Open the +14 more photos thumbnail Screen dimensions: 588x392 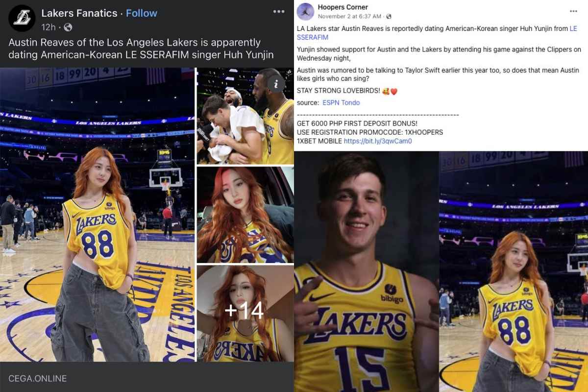click(245, 313)
